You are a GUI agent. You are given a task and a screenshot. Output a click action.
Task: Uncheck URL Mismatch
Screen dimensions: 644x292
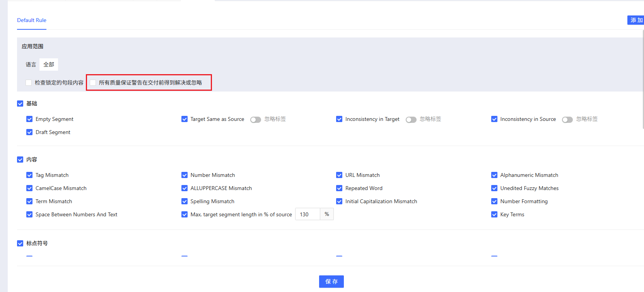pos(339,175)
